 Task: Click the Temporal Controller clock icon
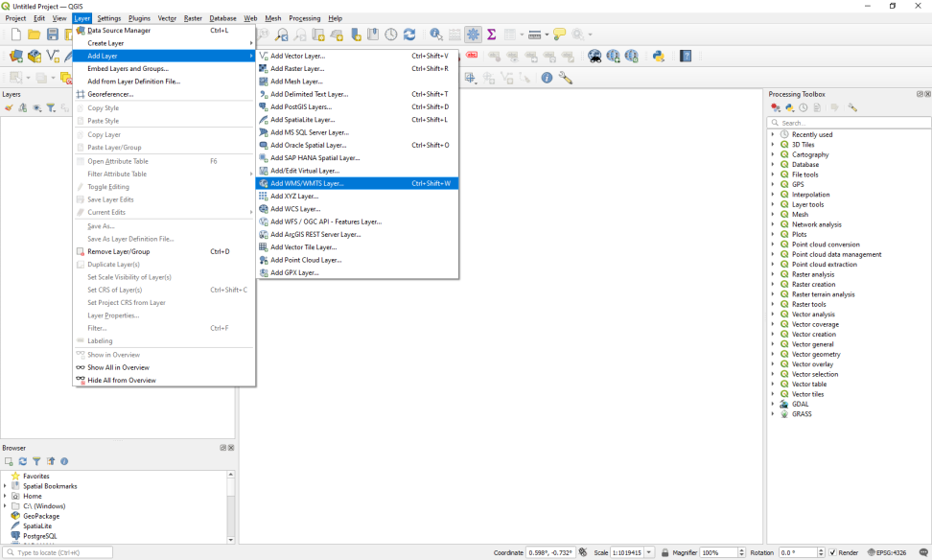tap(390, 35)
